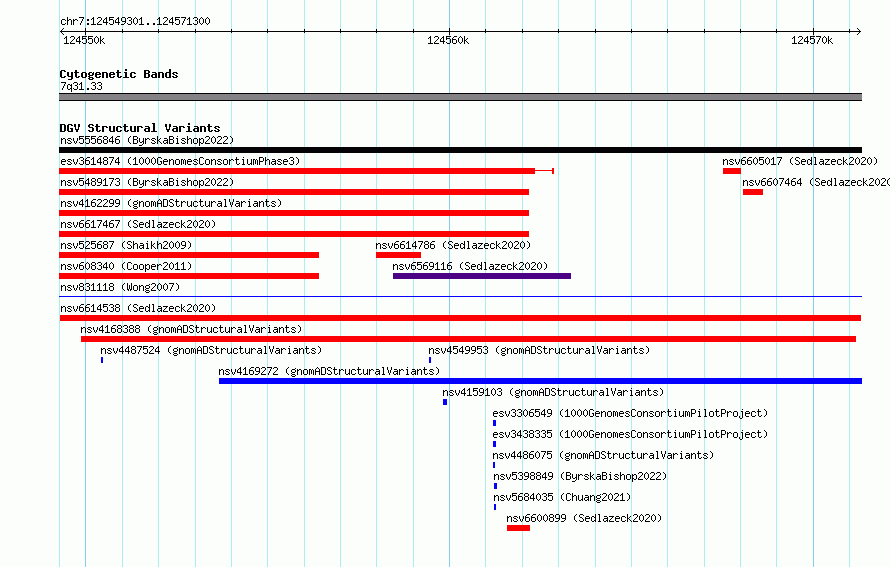890x567 pixels.
Task: Click the small blue nsv4159103 marker
Action: [445, 402]
